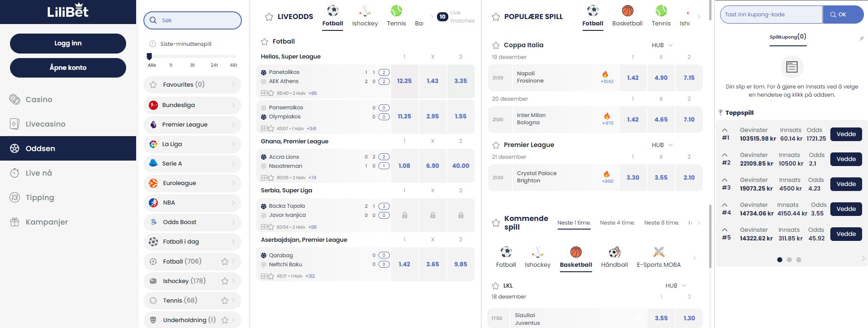Star the Tennis (68) sport category
868x328 pixels.
[x=225, y=300]
